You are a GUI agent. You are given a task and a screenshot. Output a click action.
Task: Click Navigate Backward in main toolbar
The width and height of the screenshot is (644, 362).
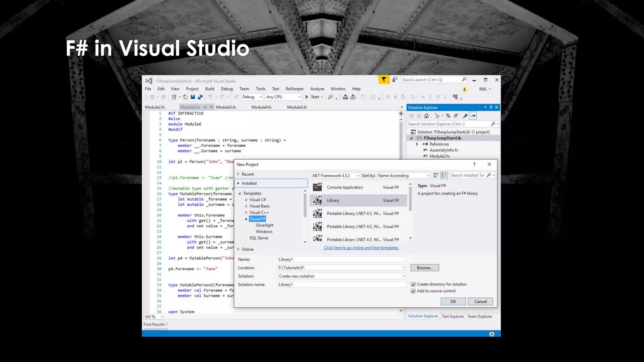[x=152, y=97]
